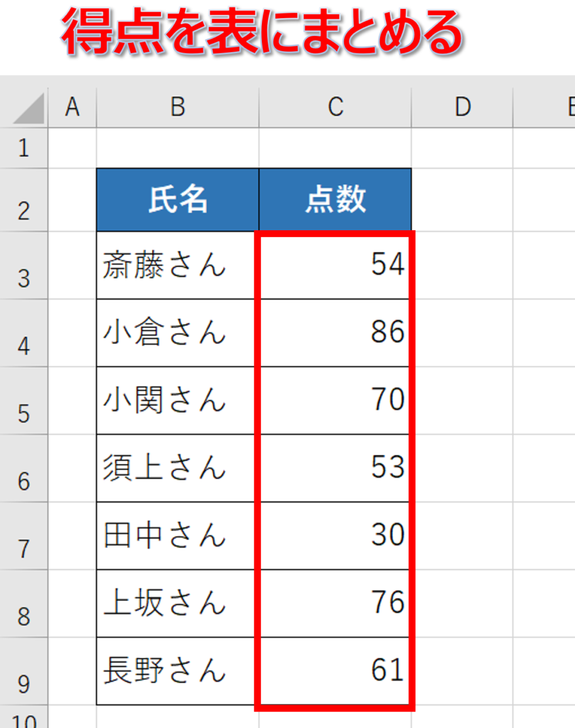Click the 氏名 header cell

(177, 200)
